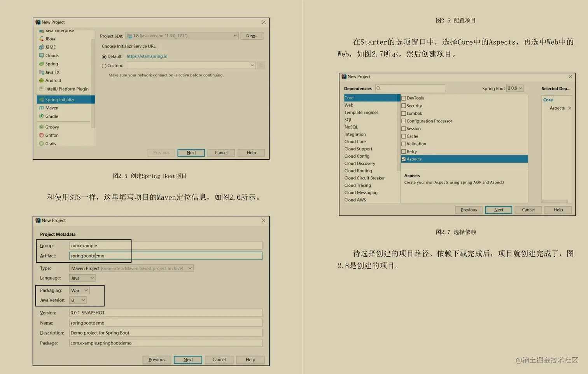Select the Groovy project type
Image resolution: width=588 pixels, height=374 pixels.
[52, 127]
